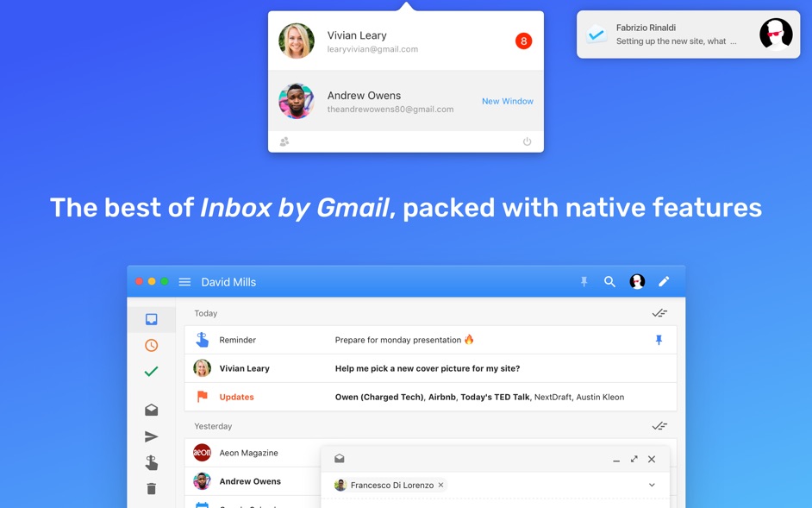Minimize the compose draft panel
Viewport: 812px width, 508px height.
[x=616, y=460]
